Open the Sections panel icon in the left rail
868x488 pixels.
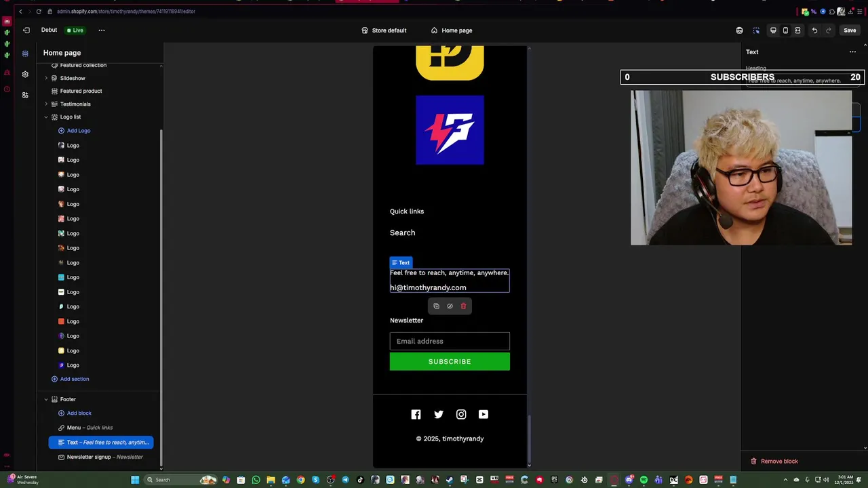pyautogui.click(x=25, y=54)
